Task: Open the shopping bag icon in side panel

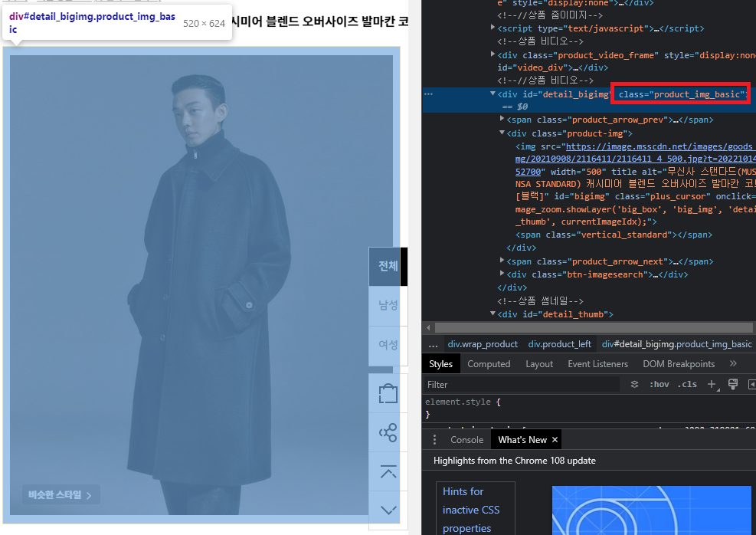Action: 388,394
